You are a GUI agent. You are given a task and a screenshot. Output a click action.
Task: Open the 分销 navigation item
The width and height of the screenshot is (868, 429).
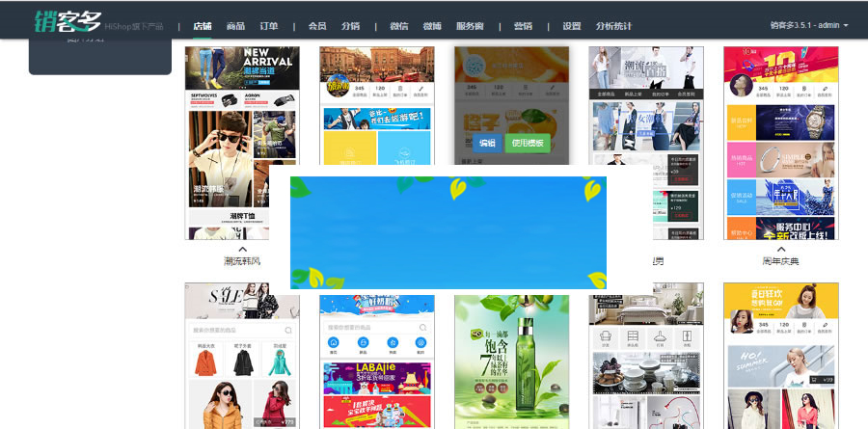pos(351,26)
